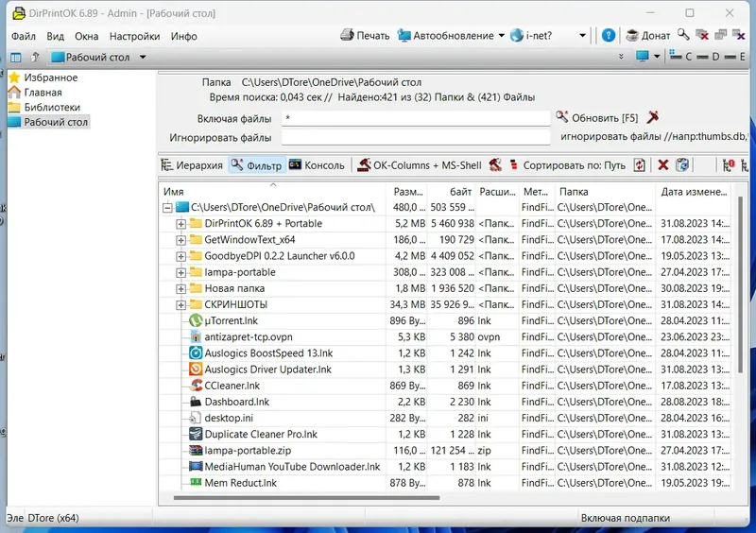756x533 pixels.
Task: Open the Консоль view
Action: click(317, 165)
